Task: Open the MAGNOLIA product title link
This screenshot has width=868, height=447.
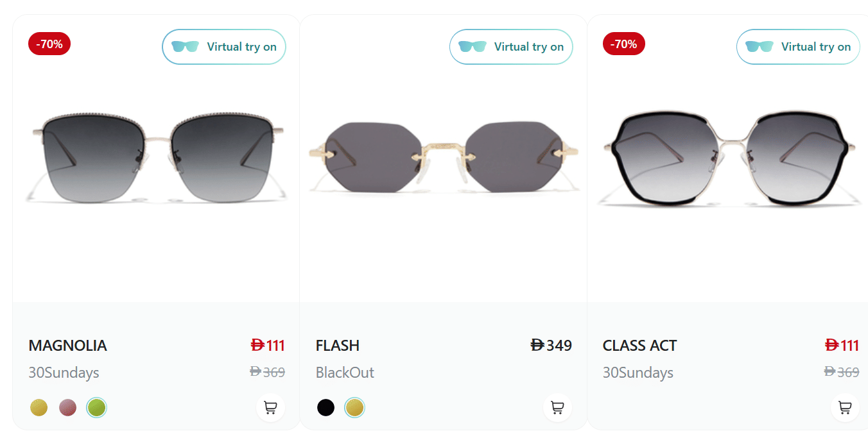Action: [67, 346]
